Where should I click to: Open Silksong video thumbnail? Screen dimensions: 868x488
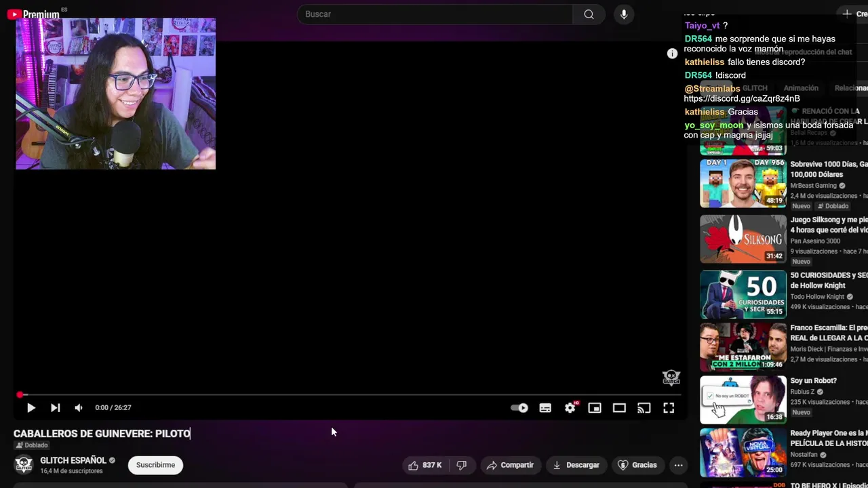(743, 239)
